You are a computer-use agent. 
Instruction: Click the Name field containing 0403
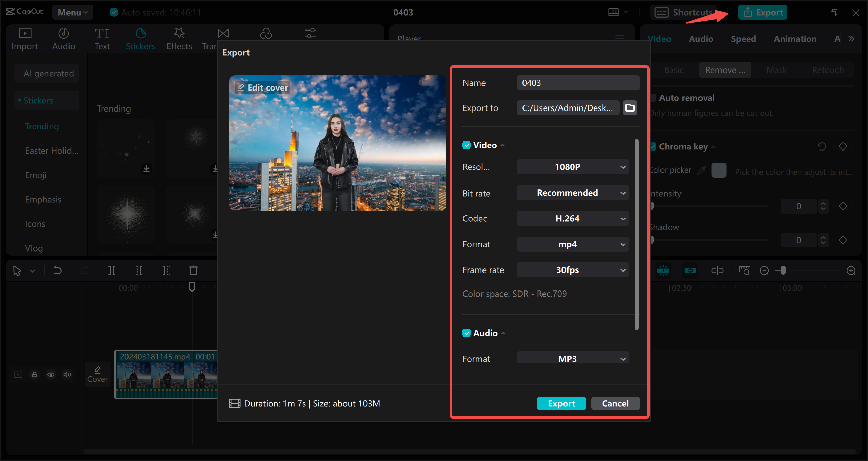578,82
